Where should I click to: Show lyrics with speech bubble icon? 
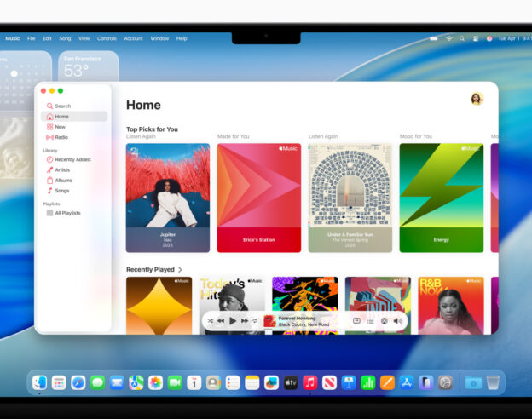[x=356, y=321]
